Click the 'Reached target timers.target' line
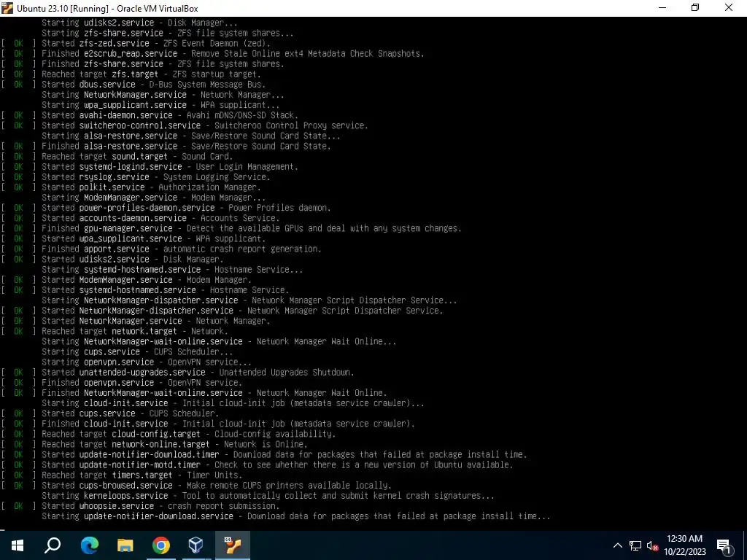This screenshot has width=747, height=560. click(122, 475)
